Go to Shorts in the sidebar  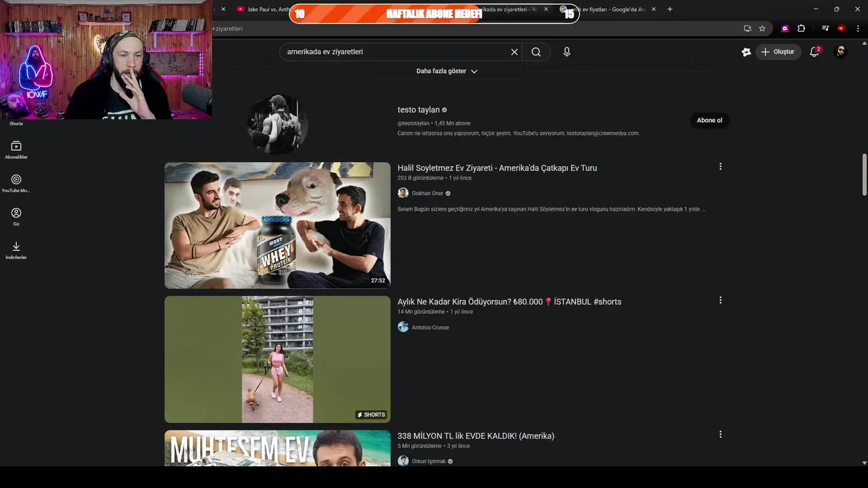tap(16, 123)
